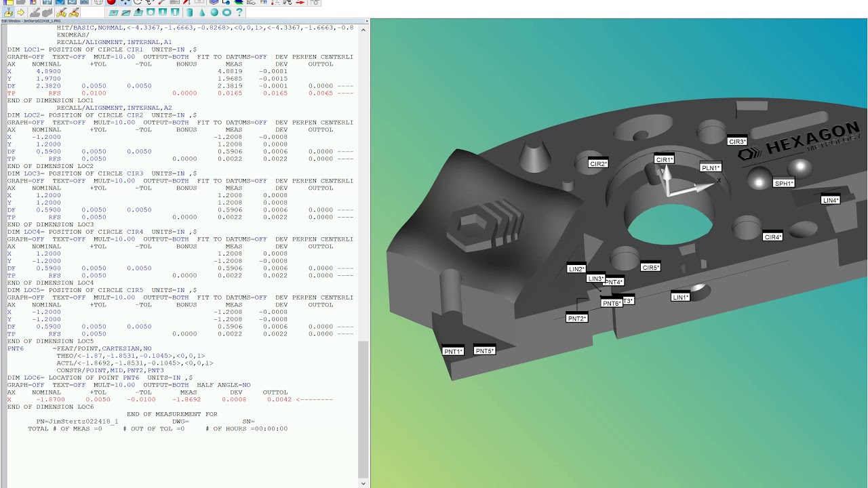Viewport: 868px width, 488px height.
Task: Choose the Auto Line feature icon
Action: [126, 12]
